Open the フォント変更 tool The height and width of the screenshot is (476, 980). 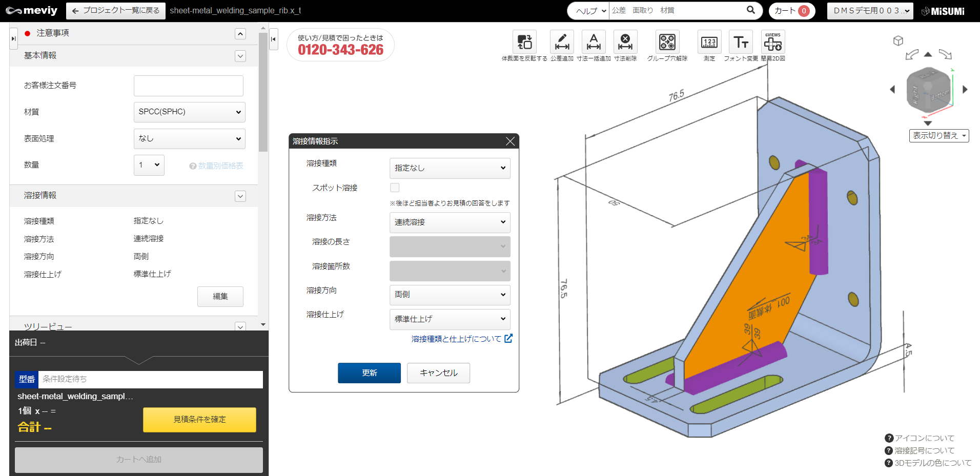(x=741, y=42)
